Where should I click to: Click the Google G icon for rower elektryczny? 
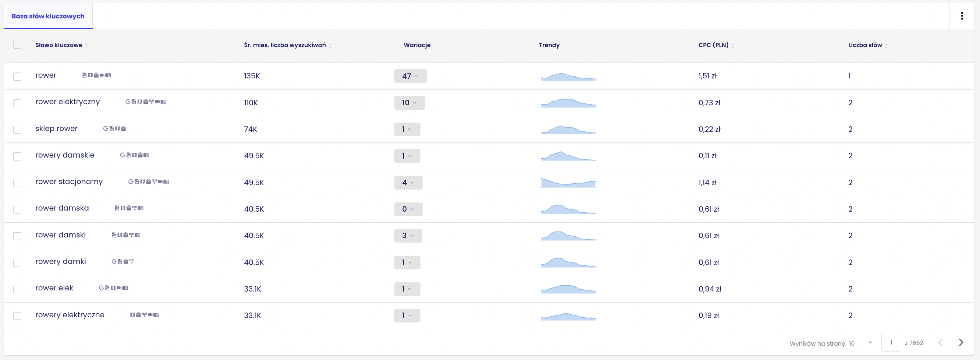click(x=128, y=102)
